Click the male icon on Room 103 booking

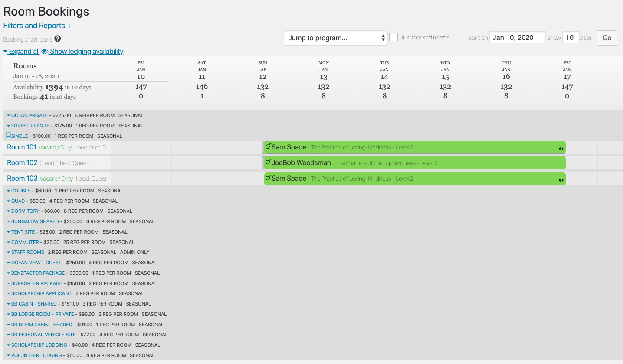pos(268,178)
